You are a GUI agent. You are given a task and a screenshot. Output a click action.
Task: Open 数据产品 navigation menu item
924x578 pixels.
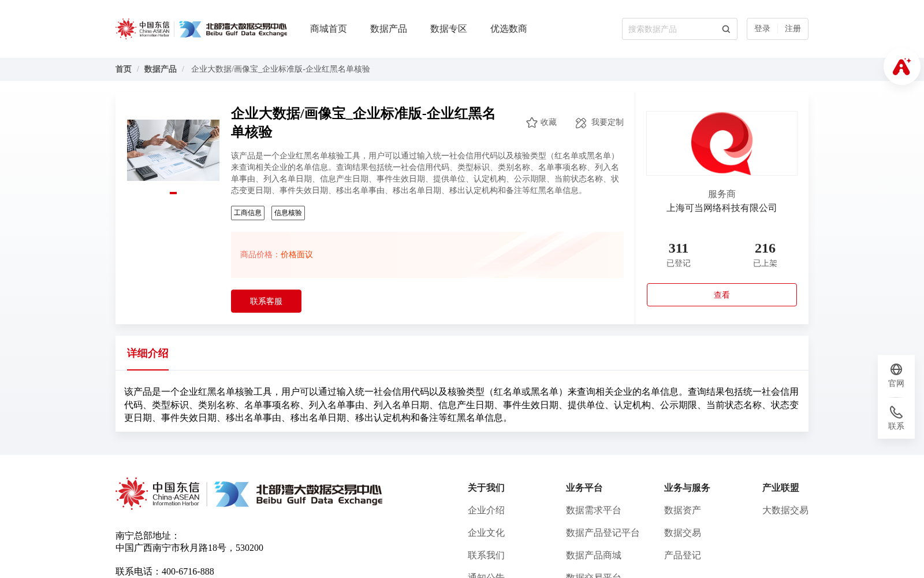pyautogui.click(x=389, y=29)
